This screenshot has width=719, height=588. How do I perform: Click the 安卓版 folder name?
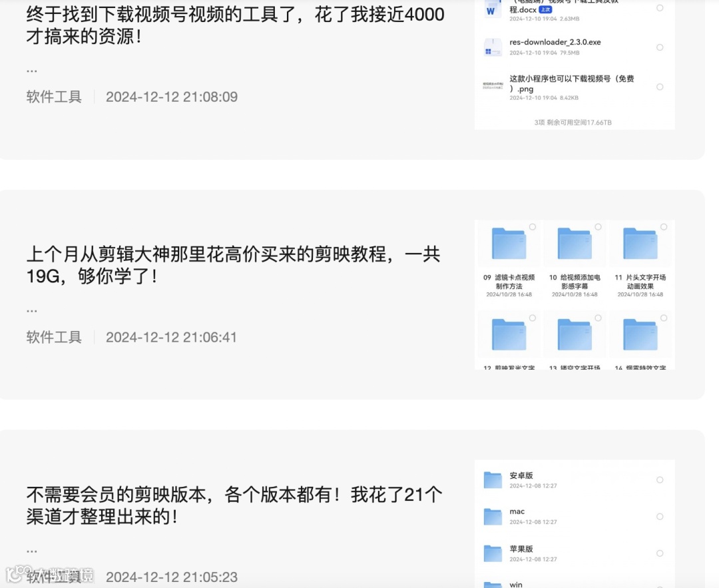click(521, 475)
